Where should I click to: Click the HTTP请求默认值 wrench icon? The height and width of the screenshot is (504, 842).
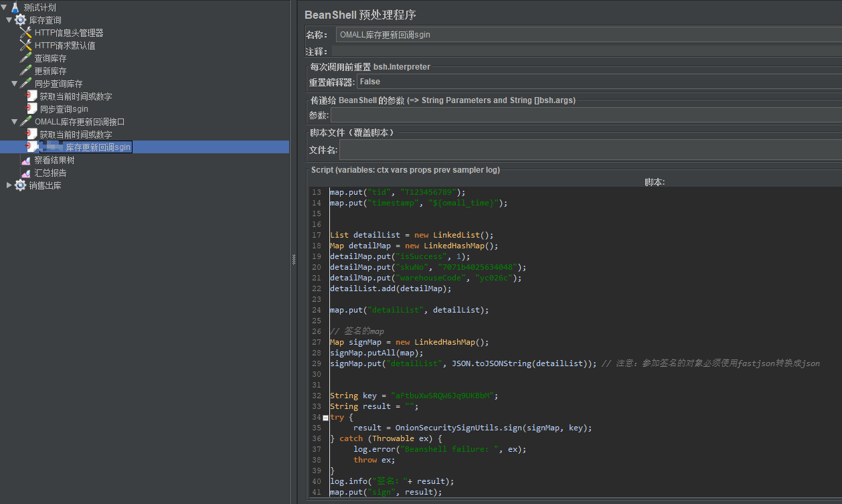coord(25,46)
